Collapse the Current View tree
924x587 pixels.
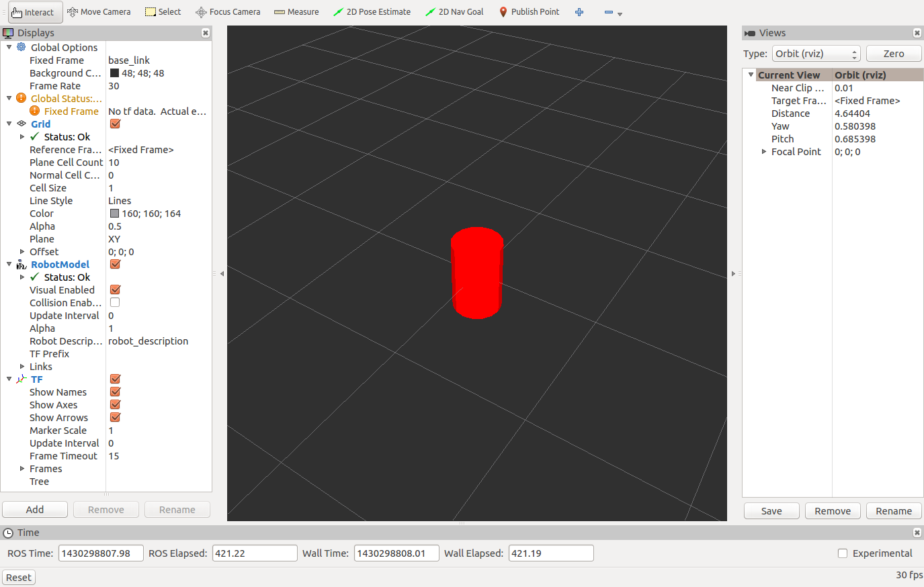click(x=751, y=75)
